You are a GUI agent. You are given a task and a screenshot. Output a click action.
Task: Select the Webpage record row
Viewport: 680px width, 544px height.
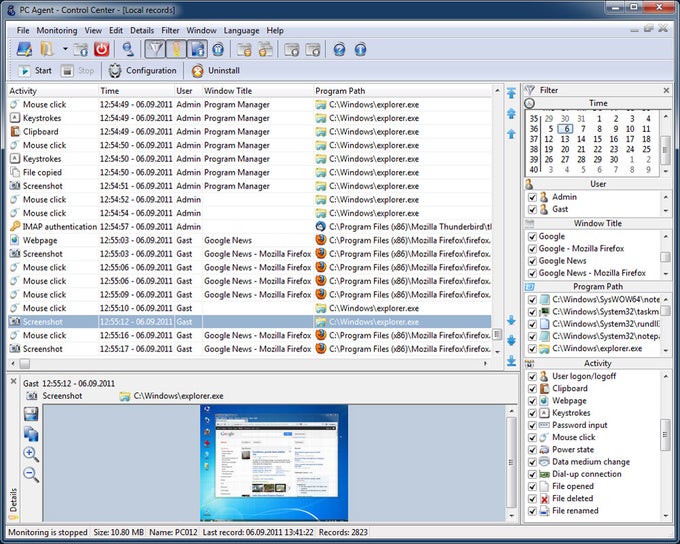coord(250,240)
